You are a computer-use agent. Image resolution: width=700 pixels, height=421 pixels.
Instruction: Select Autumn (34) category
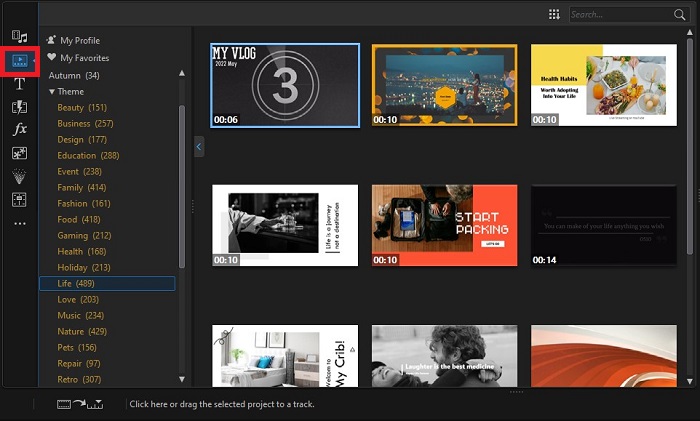click(x=74, y=75)
